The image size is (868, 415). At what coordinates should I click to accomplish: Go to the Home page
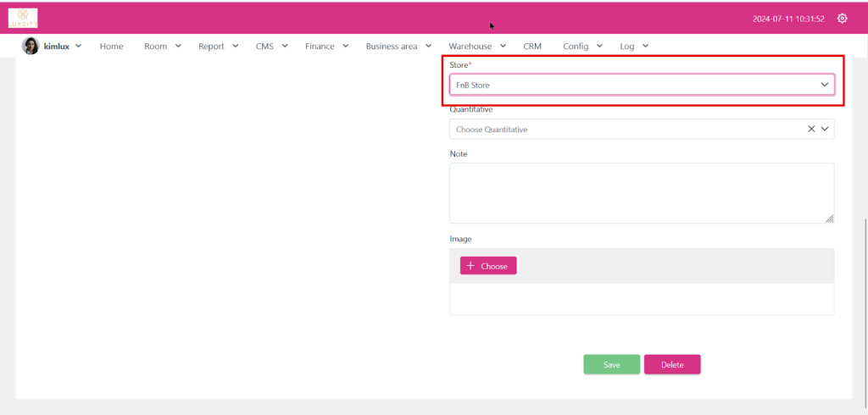[x=111, y=47]
